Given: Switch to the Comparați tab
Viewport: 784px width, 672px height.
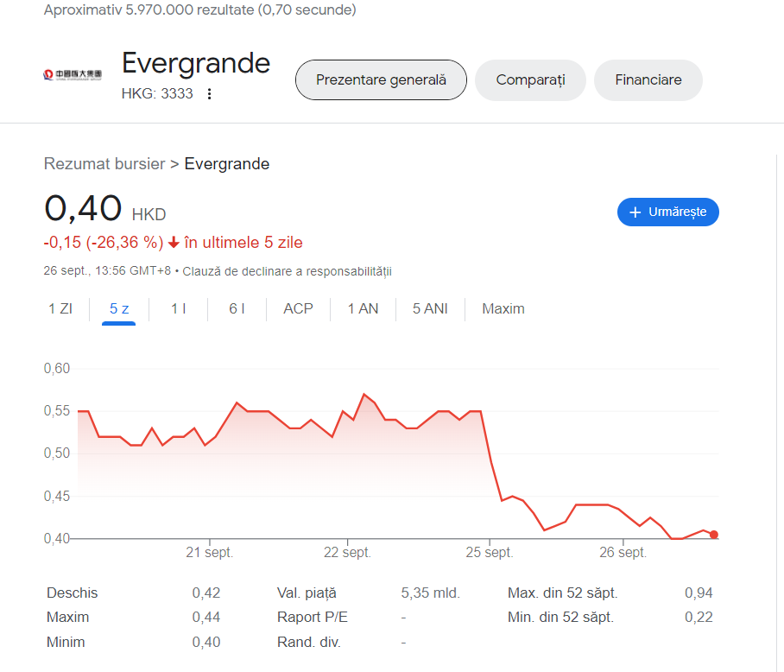Looking at the screenshot, I should click(x=530, y=80).
